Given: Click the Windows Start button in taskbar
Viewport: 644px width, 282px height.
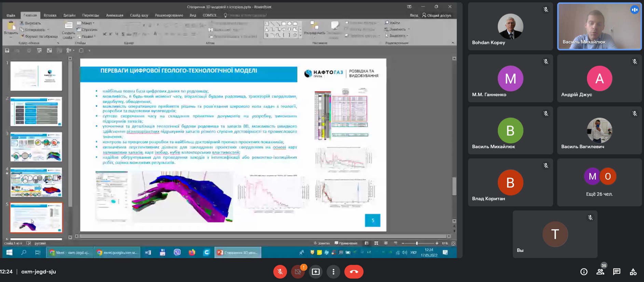Looking at the screenshot, I should [x=9, y=253].
